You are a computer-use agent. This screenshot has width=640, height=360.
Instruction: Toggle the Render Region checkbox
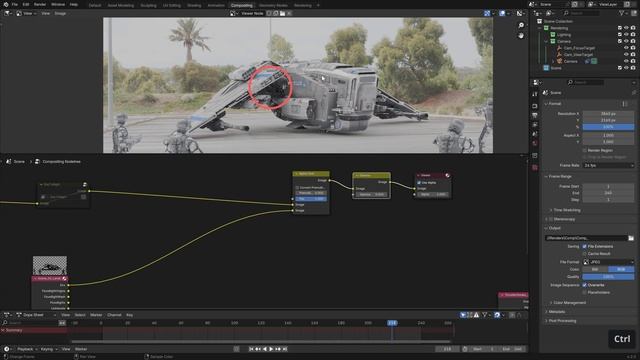pos(584,150)
